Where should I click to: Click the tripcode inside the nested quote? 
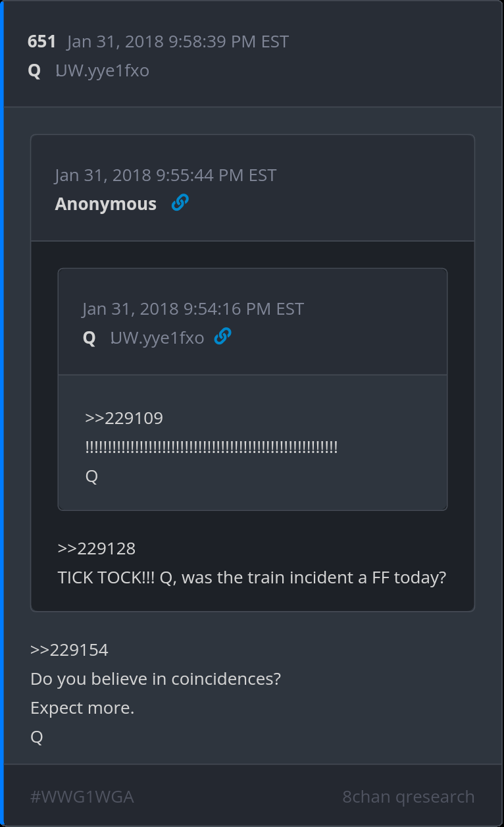click(x=157, y=338)
